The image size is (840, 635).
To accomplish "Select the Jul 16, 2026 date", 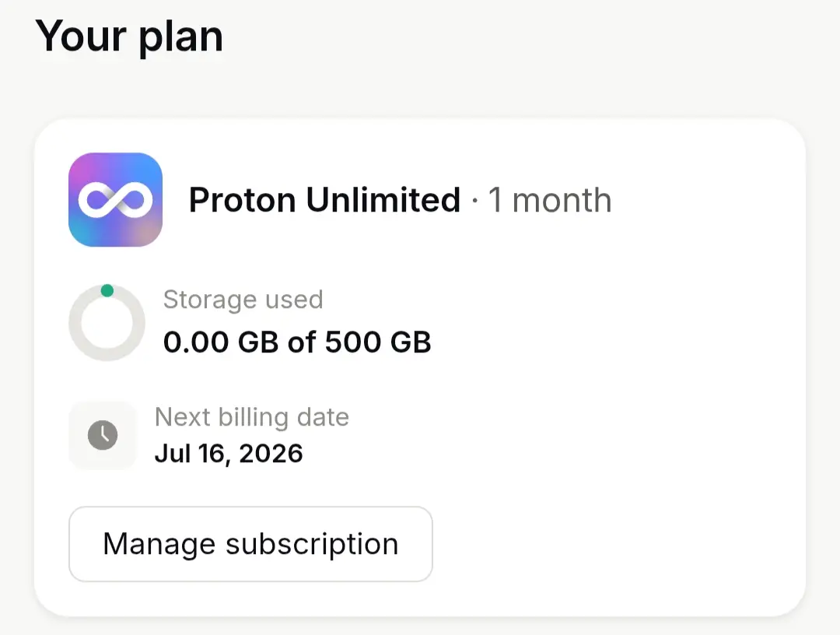I will tap(229, 454).
